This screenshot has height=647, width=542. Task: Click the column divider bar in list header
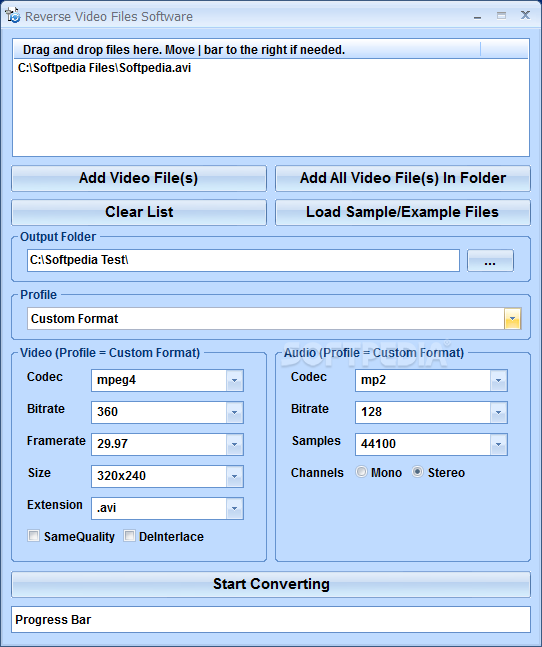coord(481,50)
